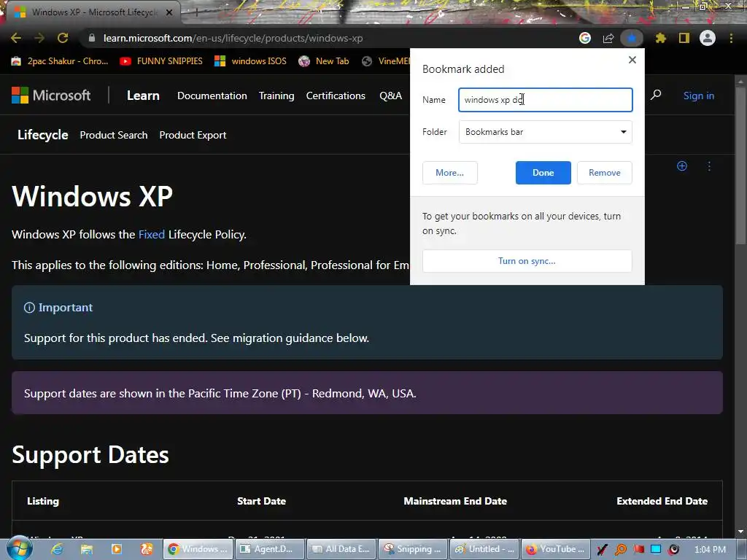Switch to the Untitled taskbar window
747x560 pixels.
(484, 549)
